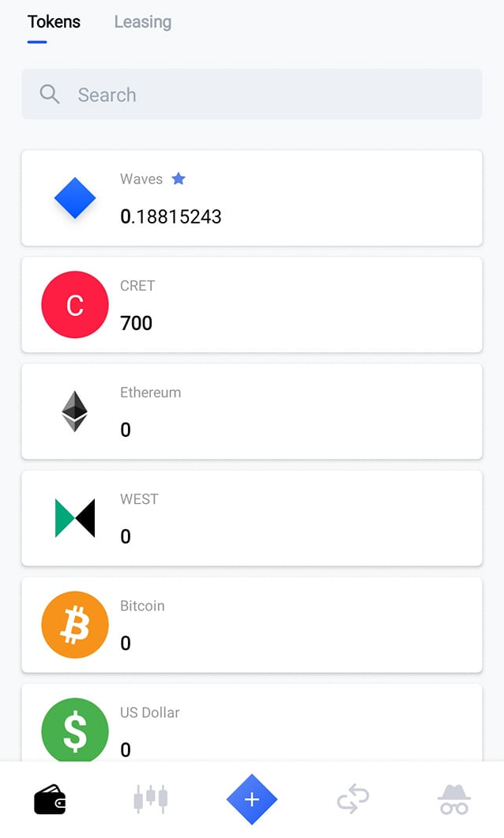Tap the WEST token logo

[75, 518]
